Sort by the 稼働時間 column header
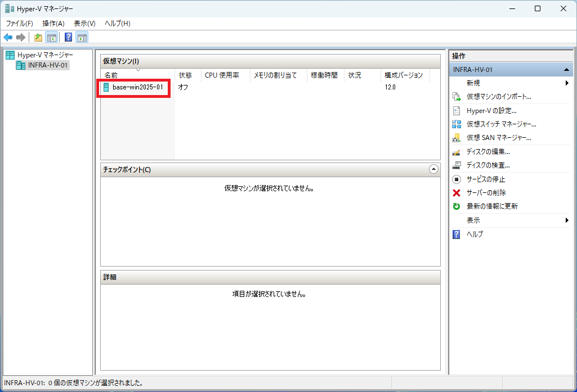The image size is (577, 392). click(x=326, y=75)
